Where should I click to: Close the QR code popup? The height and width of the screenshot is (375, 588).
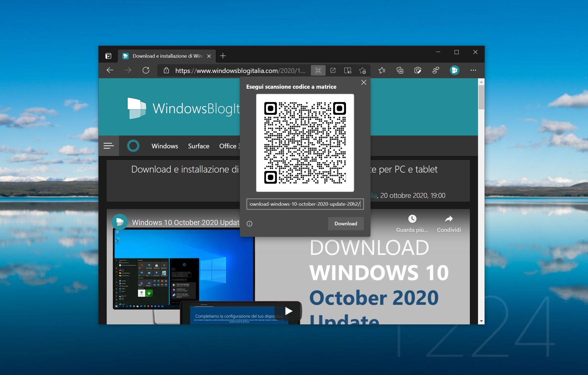364,82
